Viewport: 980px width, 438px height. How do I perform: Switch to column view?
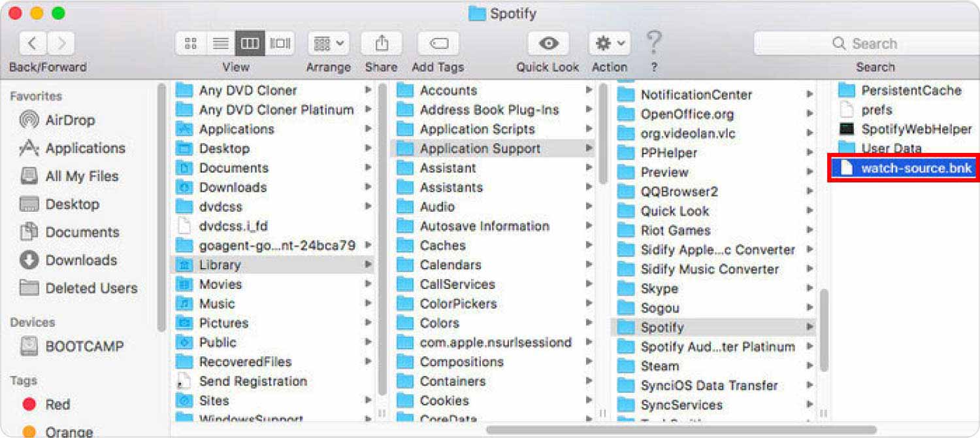pos(250,44)
